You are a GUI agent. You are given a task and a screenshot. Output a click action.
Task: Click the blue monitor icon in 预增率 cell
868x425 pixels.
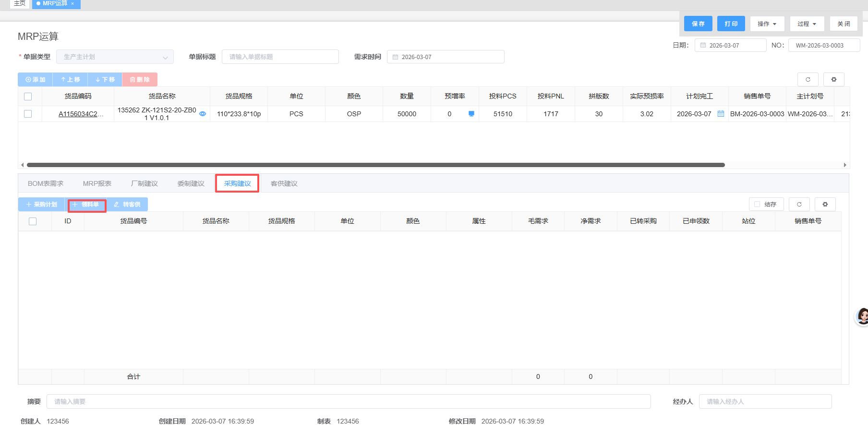pos(471,114)
